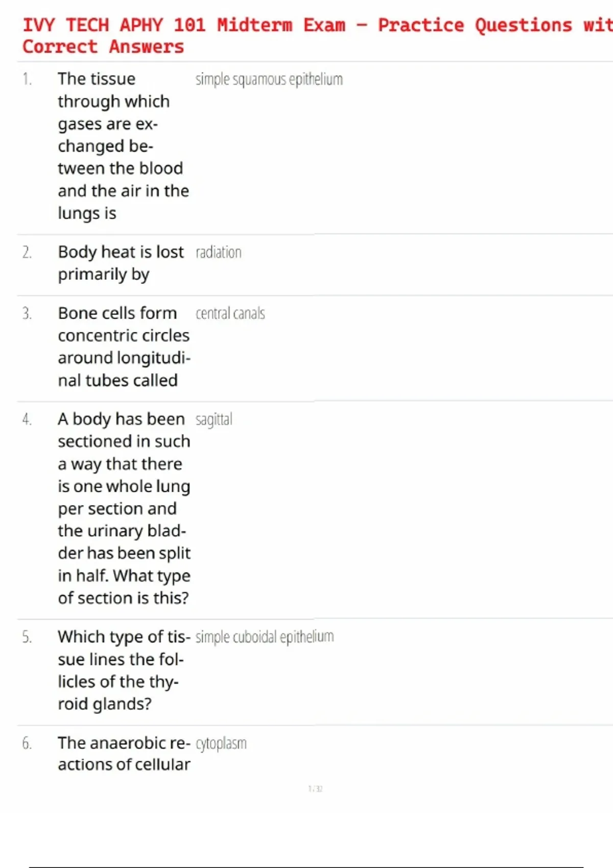
Task: Select the answer 'cytoplasm'
Action: pyautogui.click(x=221, y=743)
